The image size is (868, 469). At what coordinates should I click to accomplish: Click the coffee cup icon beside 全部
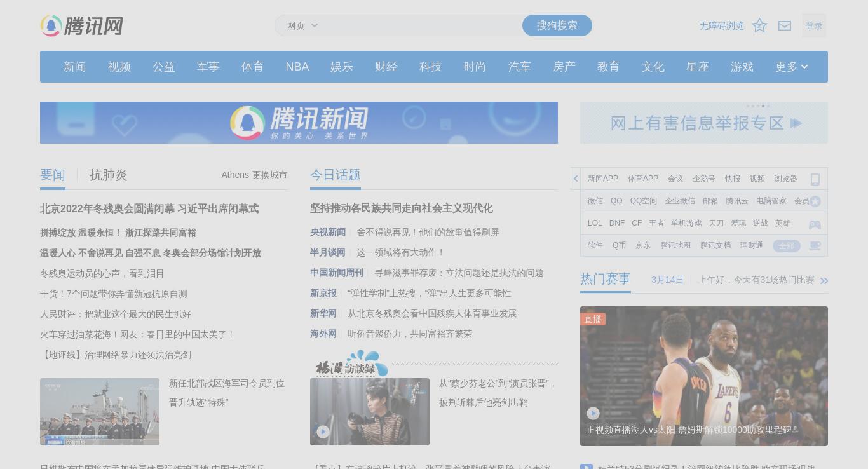815,245
